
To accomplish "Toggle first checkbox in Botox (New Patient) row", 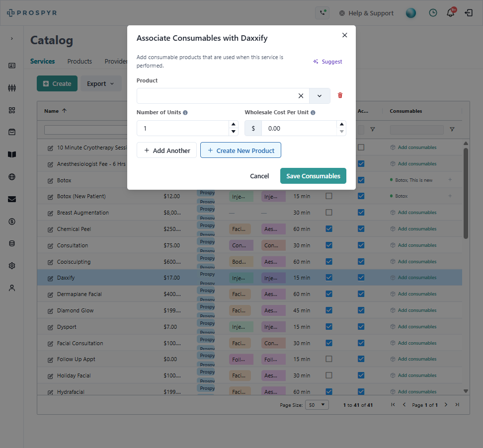I will (x=329, y=196).
